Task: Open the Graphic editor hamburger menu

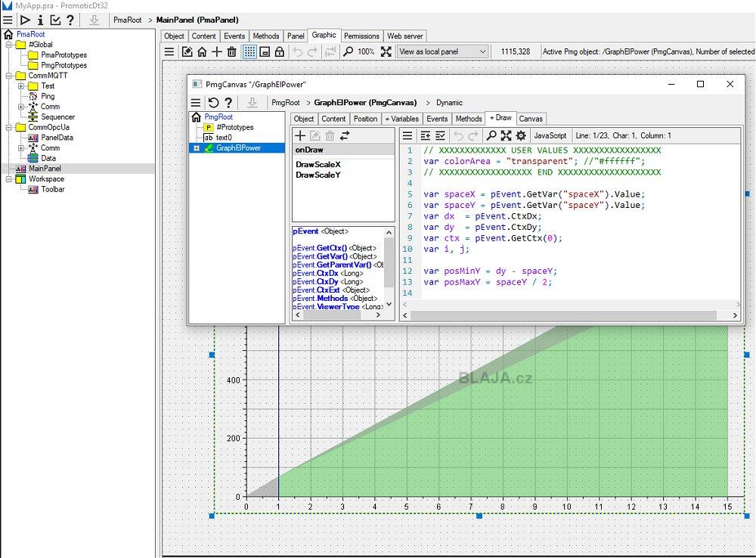Action: (169, 51)
